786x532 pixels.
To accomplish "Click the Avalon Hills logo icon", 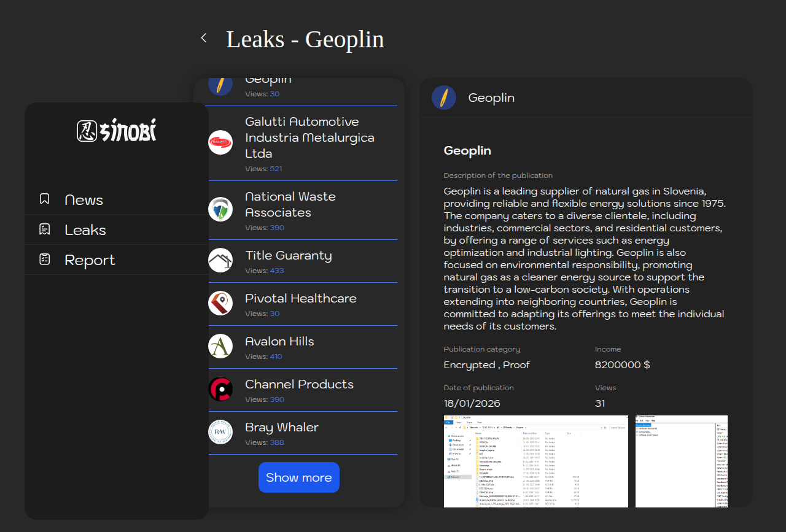I will pyautogui.click(x=220, y=346).
